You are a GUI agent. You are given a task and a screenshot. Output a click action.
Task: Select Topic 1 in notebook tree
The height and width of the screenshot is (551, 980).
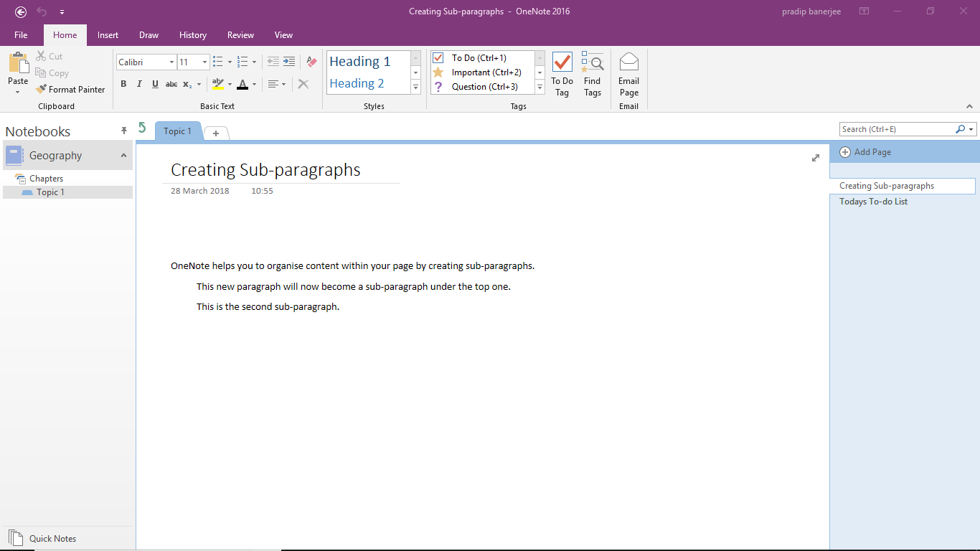pyautogui.click(x=50, y=192)
